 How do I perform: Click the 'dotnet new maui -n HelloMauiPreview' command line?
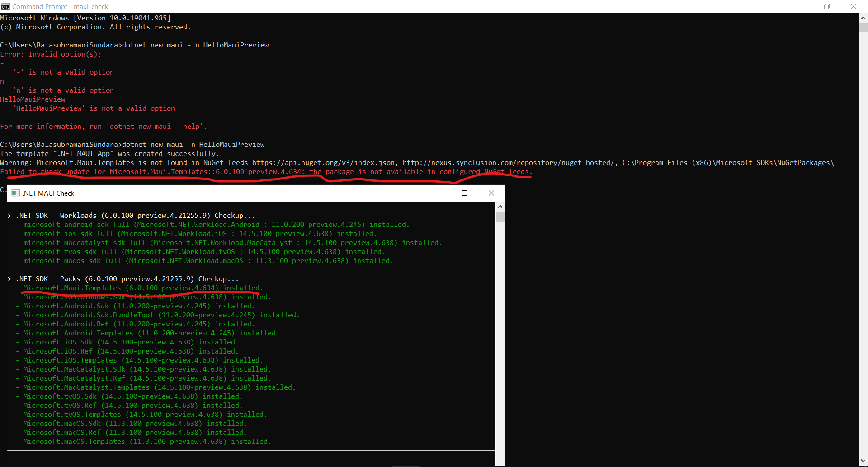coord(132,145)
